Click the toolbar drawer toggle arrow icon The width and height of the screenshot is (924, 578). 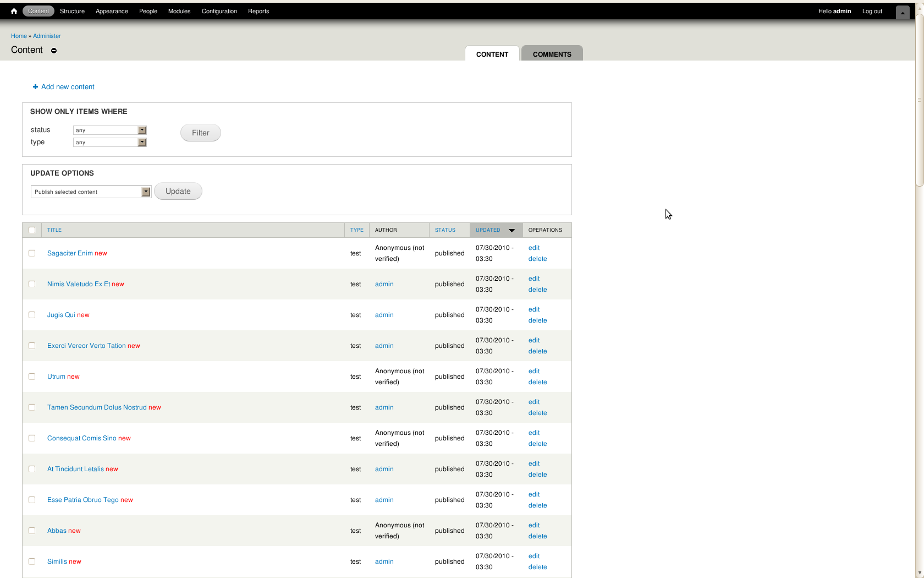click(903, 12)
